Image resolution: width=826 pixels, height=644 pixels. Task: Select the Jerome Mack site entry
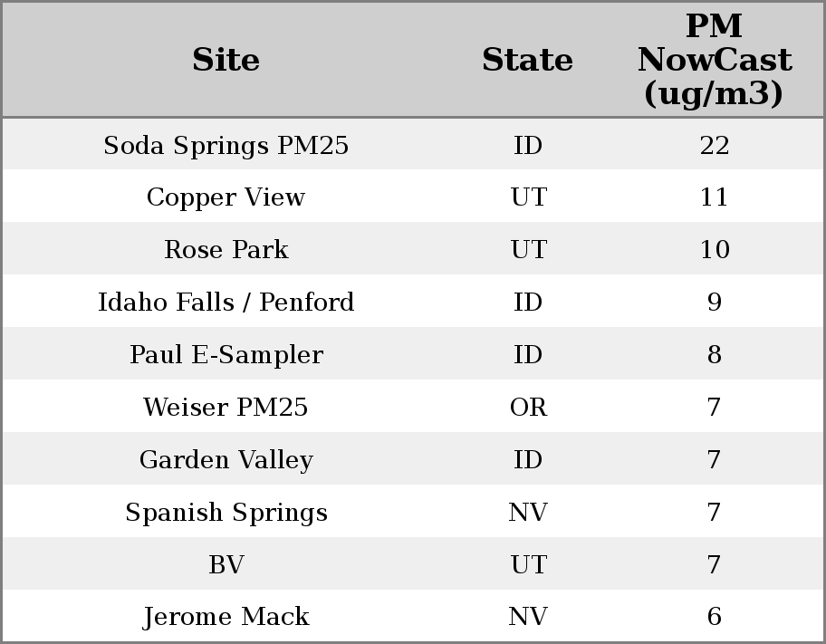pyautogui.click(x=226, y=617)
